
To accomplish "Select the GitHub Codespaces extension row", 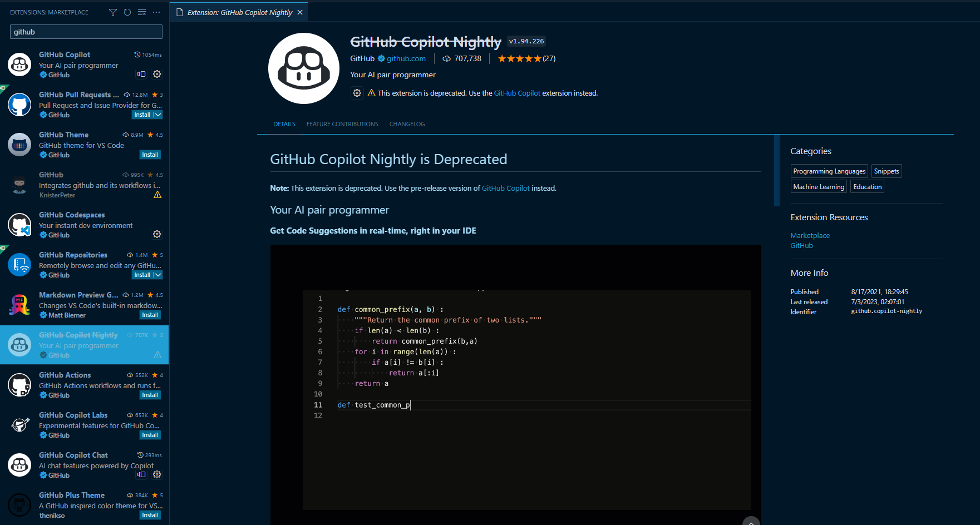I will point(85,225).
